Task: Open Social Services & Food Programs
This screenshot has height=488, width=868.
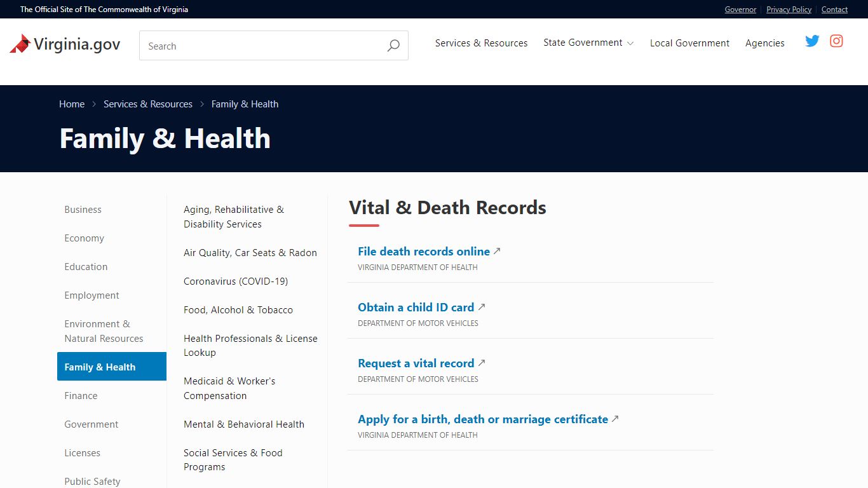Action: click(233, 460)
